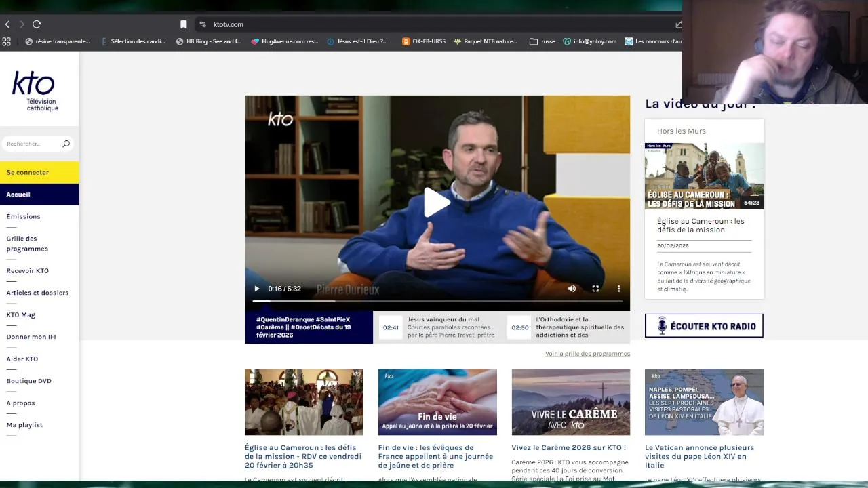Open the 'Vivre le Carême avec KTO' thumbnail

[571, 402]
